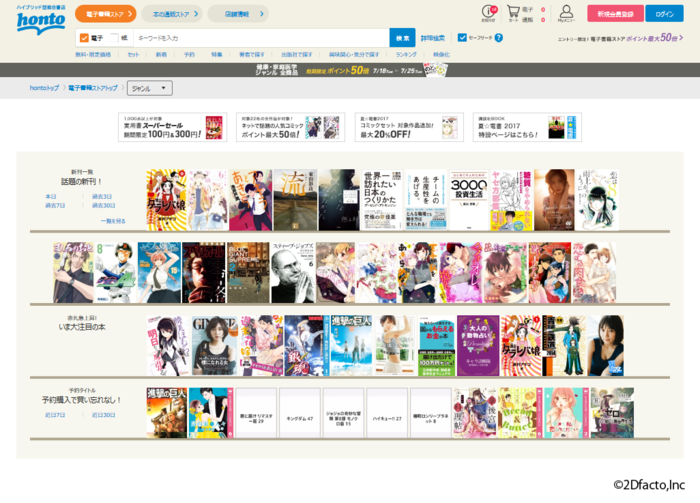Open the 大人の動物占い cover

478,345
